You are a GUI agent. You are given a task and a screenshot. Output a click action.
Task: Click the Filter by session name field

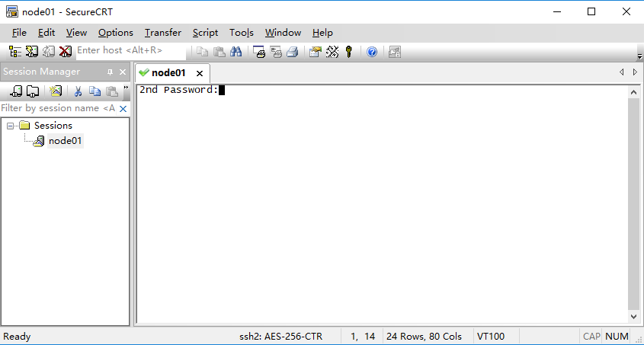point(59,108)
